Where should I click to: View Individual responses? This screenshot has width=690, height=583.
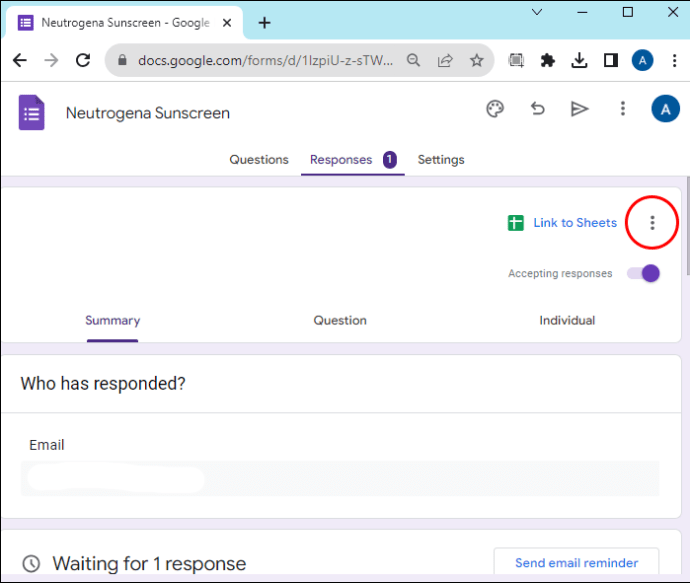[x=567, y=320]
